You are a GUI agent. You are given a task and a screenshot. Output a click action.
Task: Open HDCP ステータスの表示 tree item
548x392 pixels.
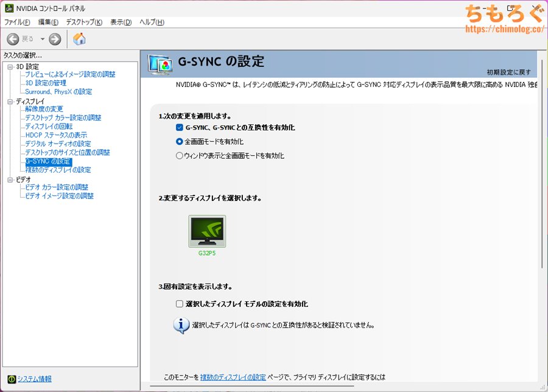pos(56,135)
